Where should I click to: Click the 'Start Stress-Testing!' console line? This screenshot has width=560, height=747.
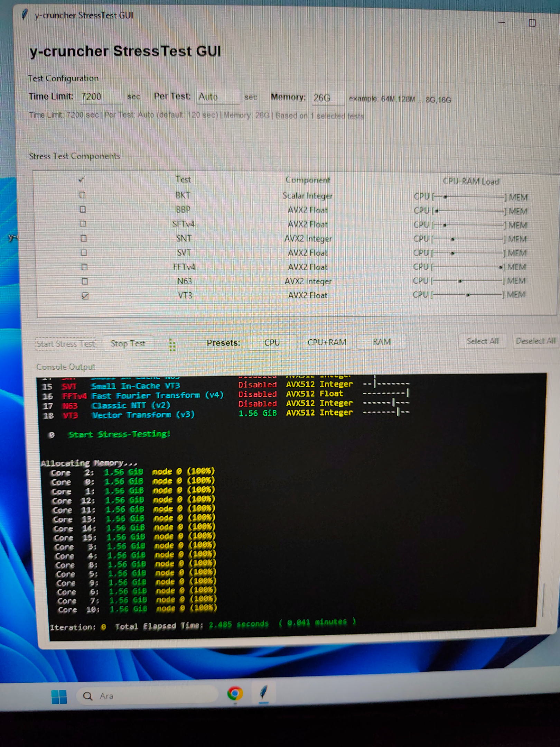[119, 434]
